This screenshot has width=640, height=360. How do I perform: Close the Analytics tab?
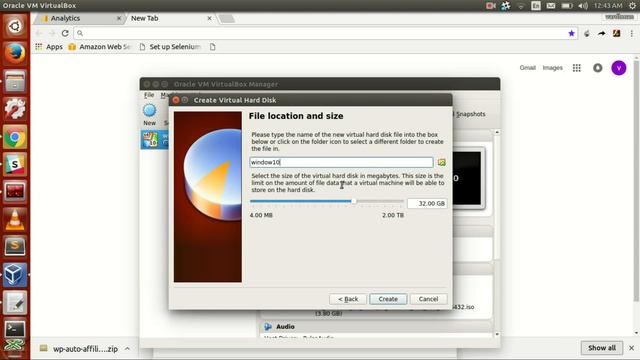(119, 18)
